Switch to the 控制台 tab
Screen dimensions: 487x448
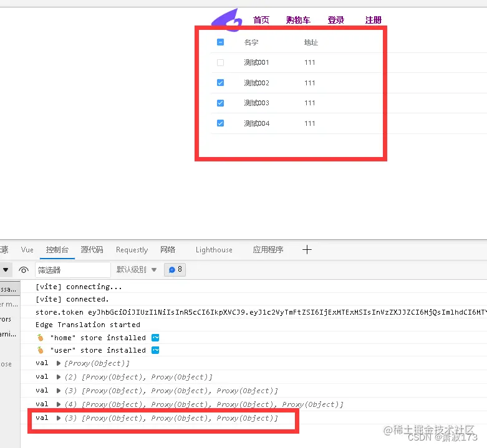[57, 250]
